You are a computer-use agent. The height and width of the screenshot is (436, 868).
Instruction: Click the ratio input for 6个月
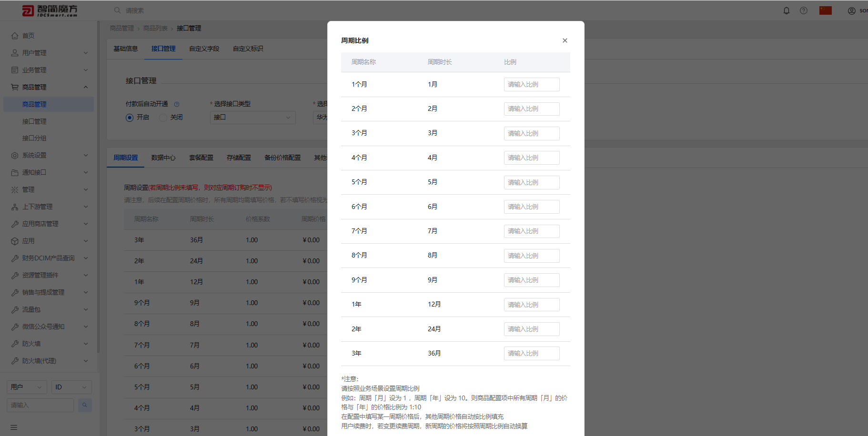[x=532, y=207]
